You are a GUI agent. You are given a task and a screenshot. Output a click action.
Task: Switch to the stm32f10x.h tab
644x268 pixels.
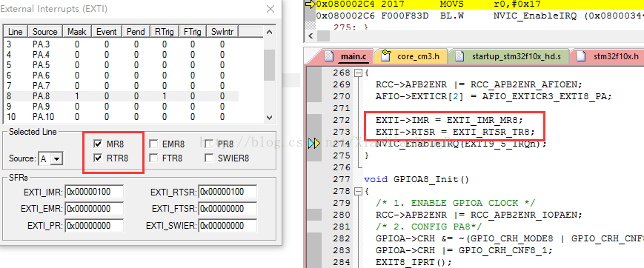coord(609,56)
